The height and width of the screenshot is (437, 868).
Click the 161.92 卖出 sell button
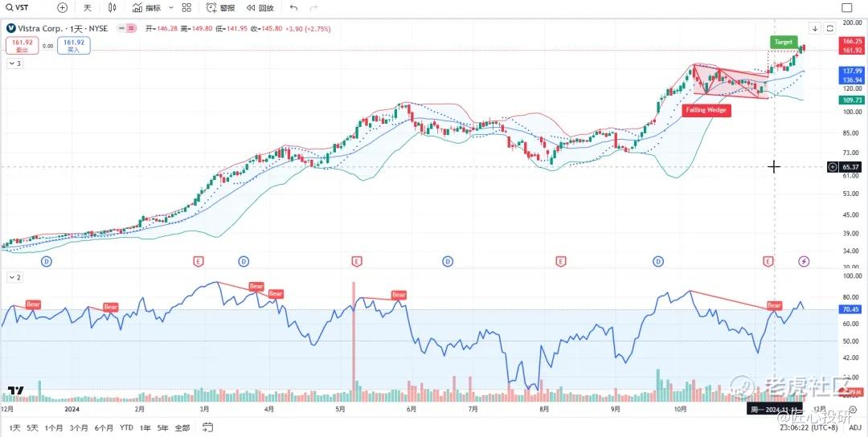click(x=23, y=45)
